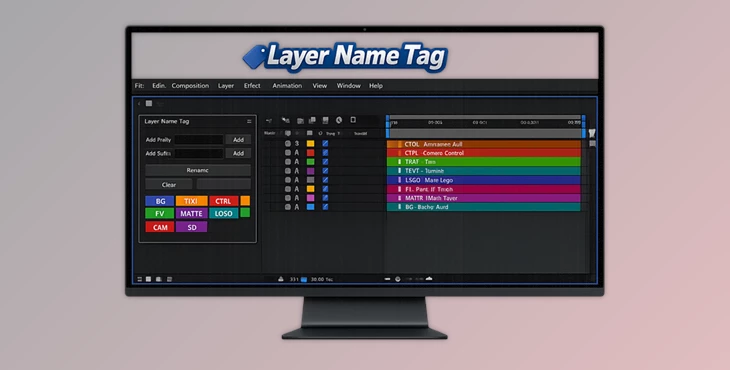
Task: Click the large mountain zoom-in icon under the timeline
Action: [429, 278]
